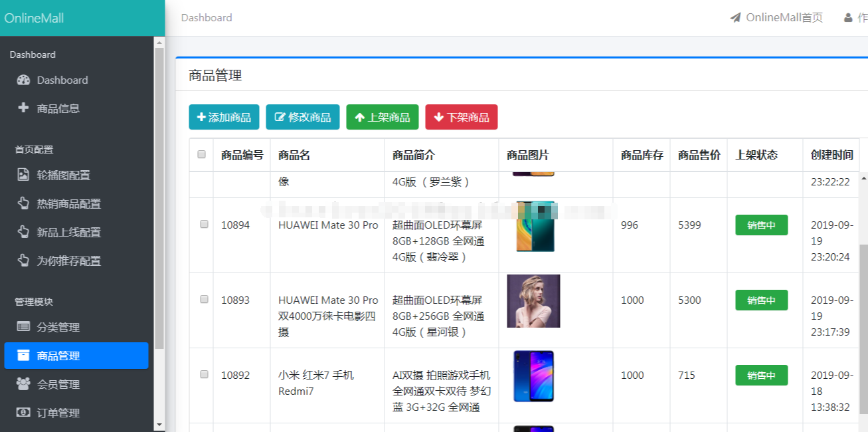
Task: Click the sidebar vertical scrollbar thumb
Action: (x=159, y=198)
